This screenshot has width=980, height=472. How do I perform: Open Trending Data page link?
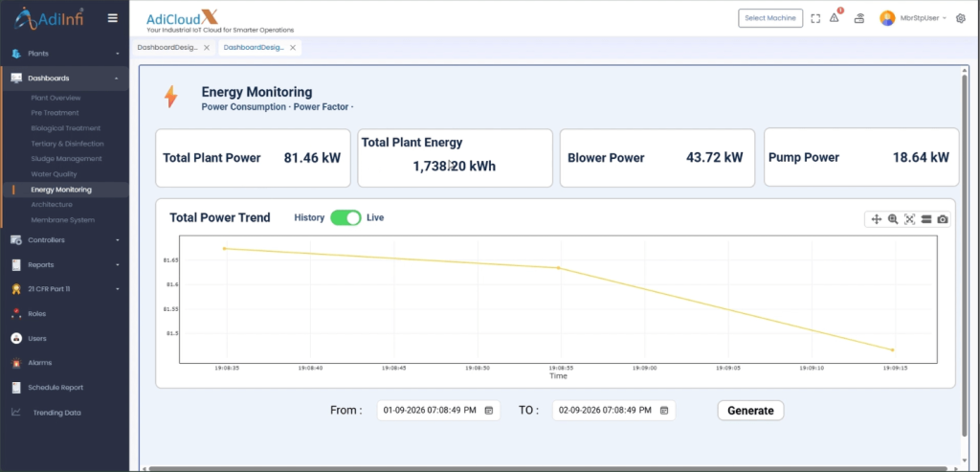coord(56,413)
